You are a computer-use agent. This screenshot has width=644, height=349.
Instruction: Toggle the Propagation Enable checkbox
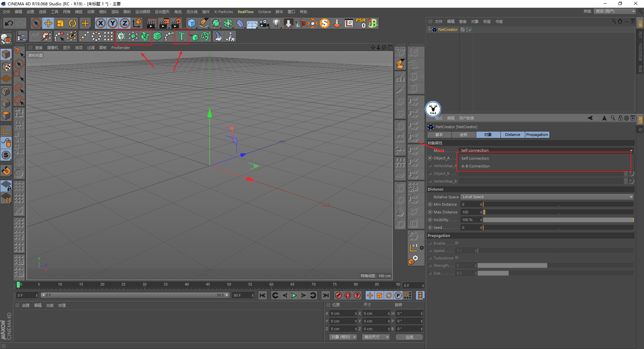pos(457,243)
